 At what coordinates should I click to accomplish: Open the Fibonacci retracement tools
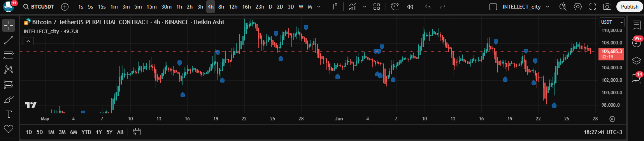pos(9,55)
